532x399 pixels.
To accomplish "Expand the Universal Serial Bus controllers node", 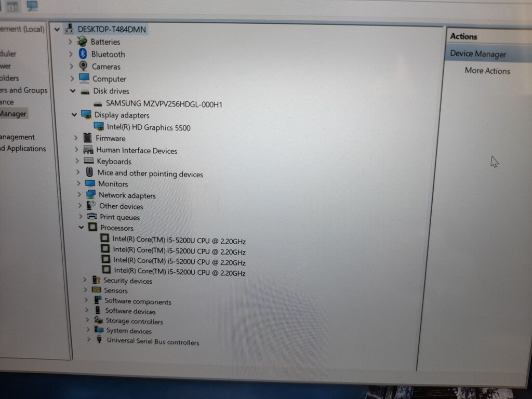I will [88, 339].
